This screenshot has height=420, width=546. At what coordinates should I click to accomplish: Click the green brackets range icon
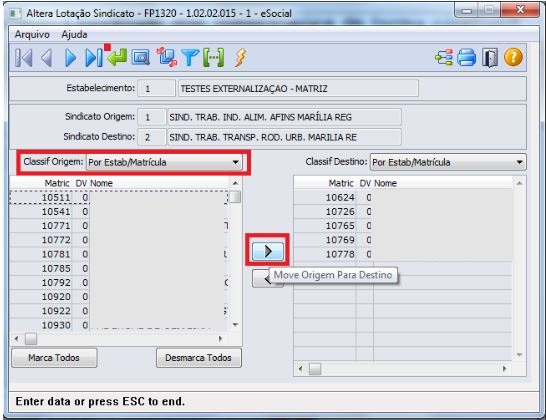pos(213,57)
